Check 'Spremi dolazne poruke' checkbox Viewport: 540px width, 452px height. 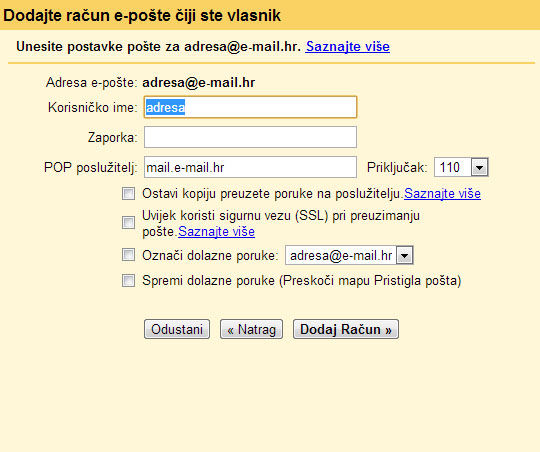click(x=128, y=280)
